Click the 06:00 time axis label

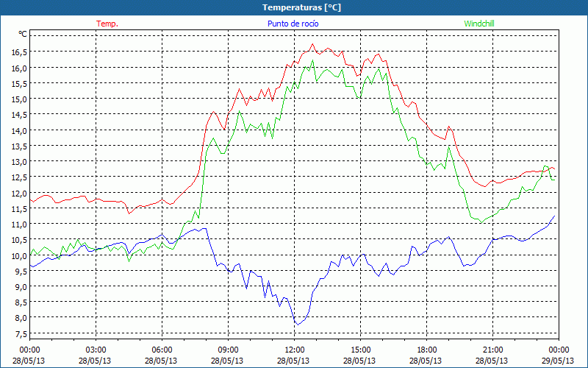click(162, 350)
